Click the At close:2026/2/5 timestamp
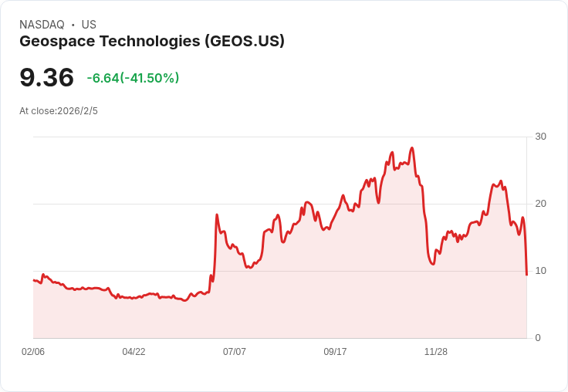Viewport: 568px width, 392px height. click(x=59, y=111)
